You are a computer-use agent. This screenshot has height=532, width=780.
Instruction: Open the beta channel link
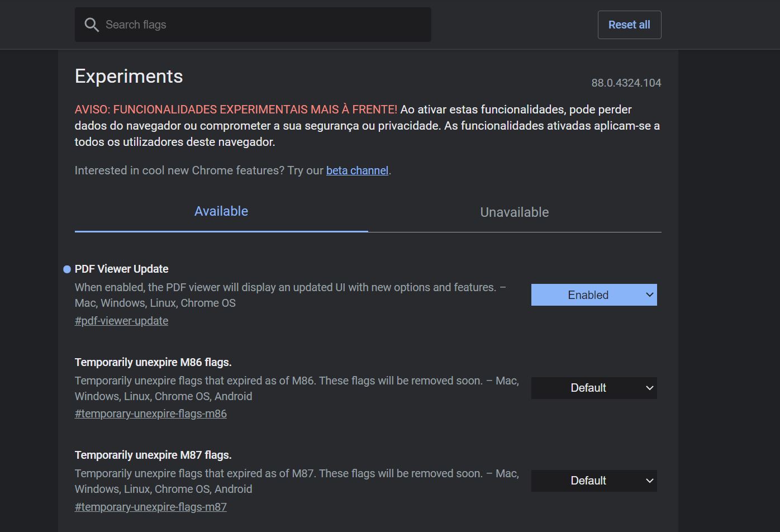click(357, 170)
